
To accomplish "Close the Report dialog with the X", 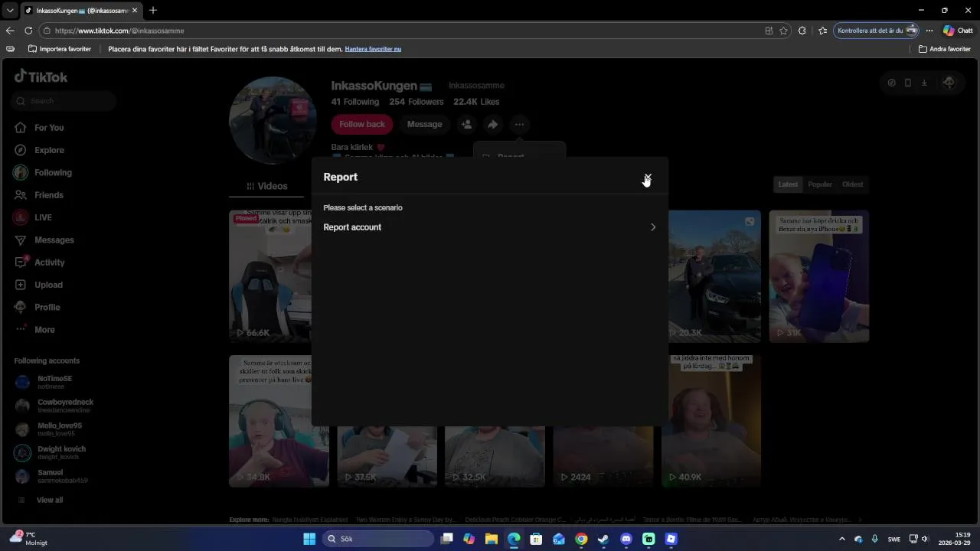I will pyautogui.click(x=648, y=178).
